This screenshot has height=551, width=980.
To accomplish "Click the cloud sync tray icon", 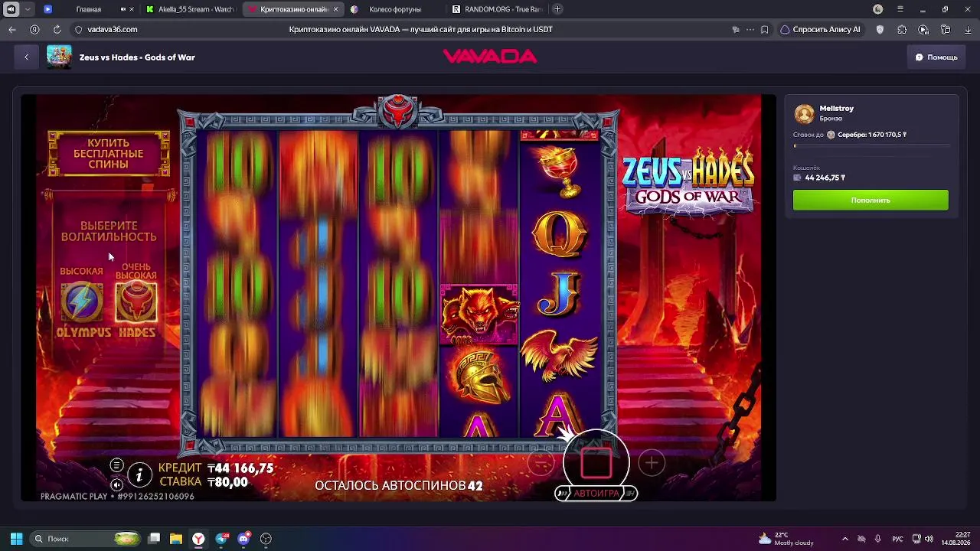I will [861, 539].
